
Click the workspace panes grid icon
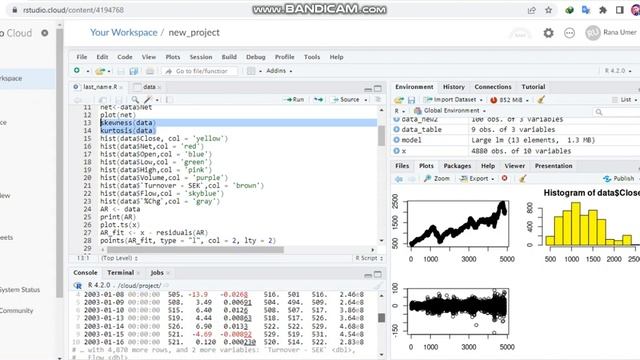(251, 71)
